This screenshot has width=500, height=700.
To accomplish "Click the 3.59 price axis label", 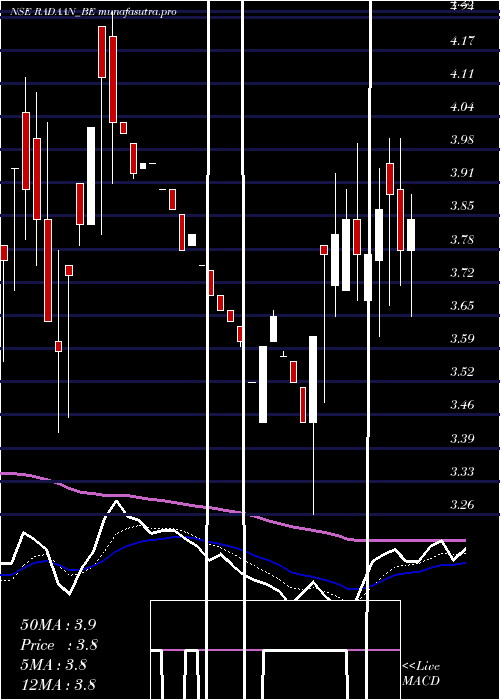I will pos(462,339).
